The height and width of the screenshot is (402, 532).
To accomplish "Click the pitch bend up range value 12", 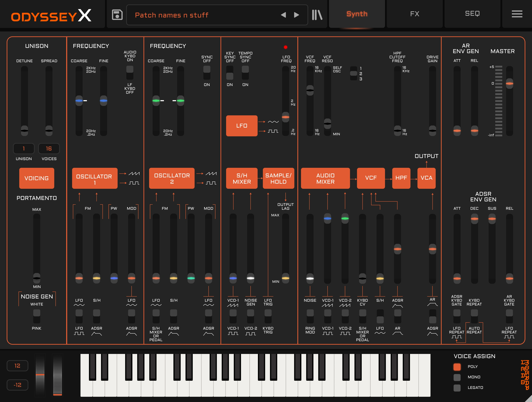I will (17, 366).
